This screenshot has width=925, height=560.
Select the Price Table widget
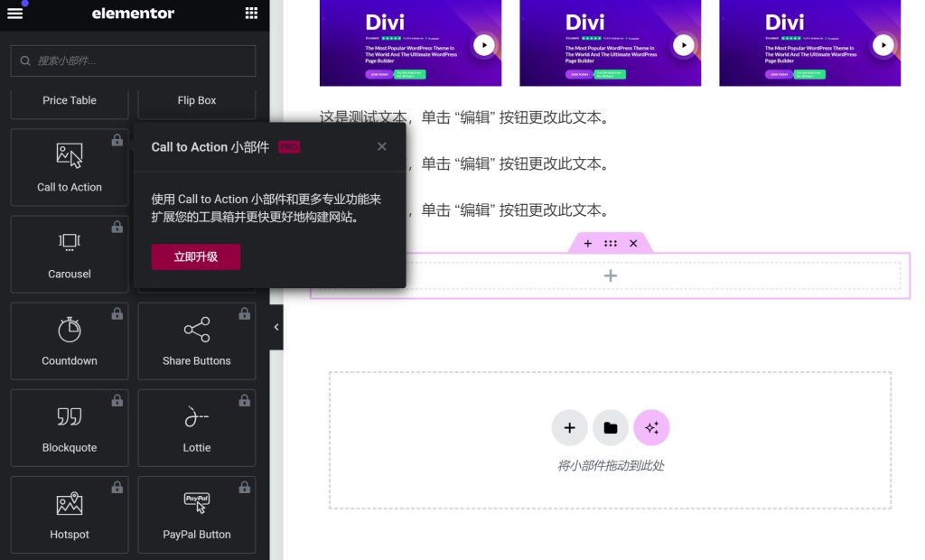coord(69,101)
